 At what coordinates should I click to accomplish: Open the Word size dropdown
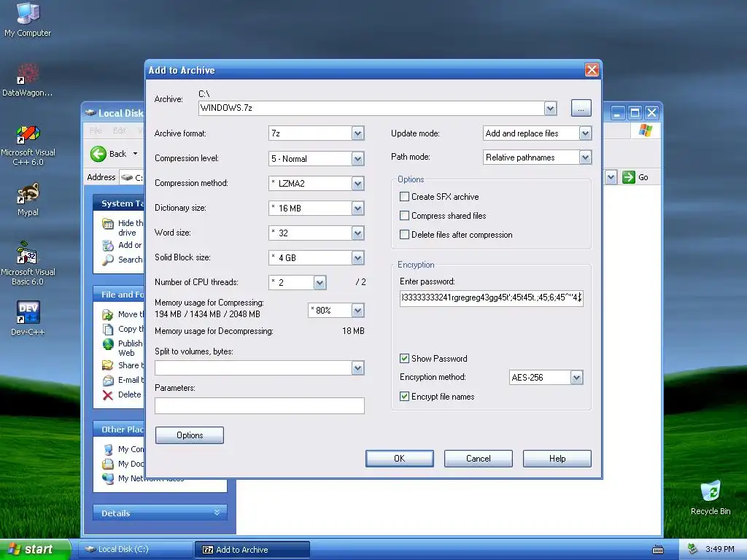(357, 233)
